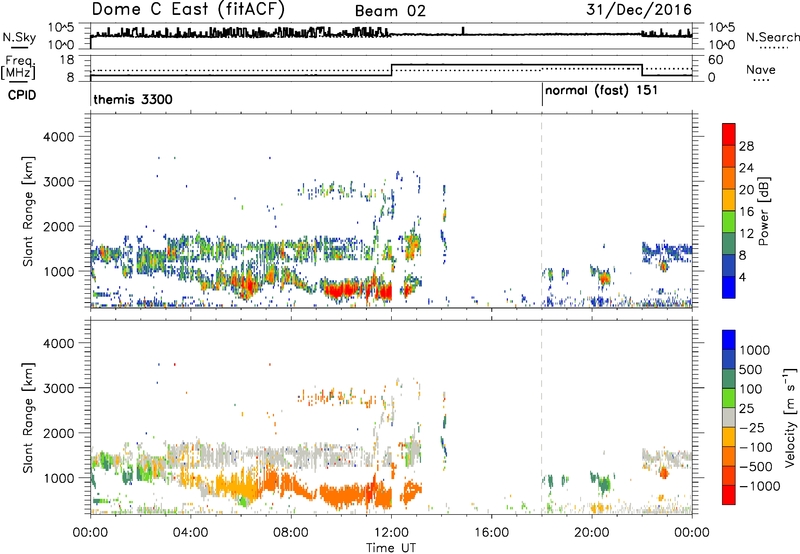Screen dimensions: 800x554
Task: Click the 'Time UT' axis label
Action: (x=391, y=548)
